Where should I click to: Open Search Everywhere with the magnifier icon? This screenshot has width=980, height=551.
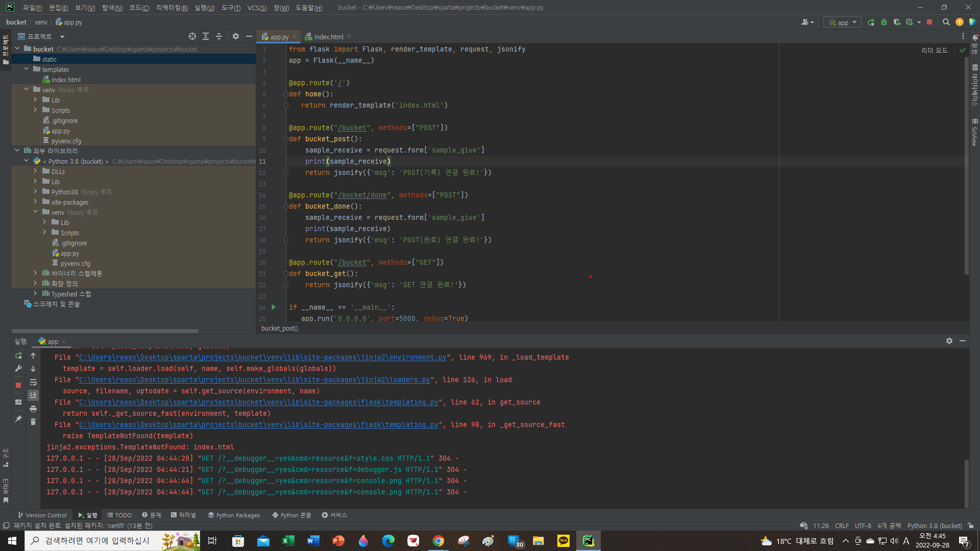point(946,22)
